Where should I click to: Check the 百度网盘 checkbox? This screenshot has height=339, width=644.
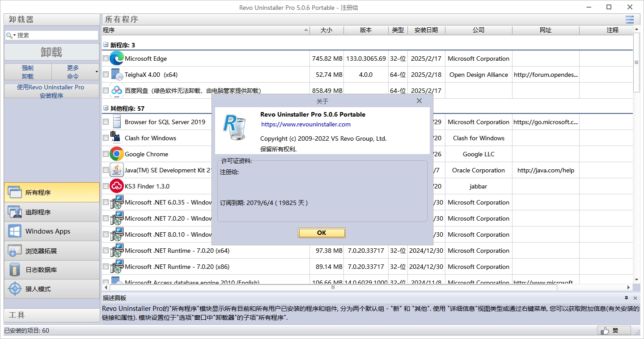(x=106, y=91)
